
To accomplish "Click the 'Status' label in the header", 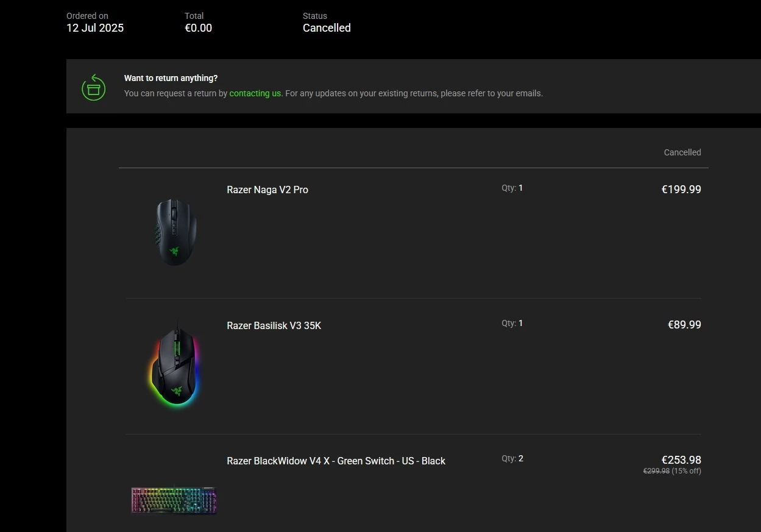I will point(315,16).
